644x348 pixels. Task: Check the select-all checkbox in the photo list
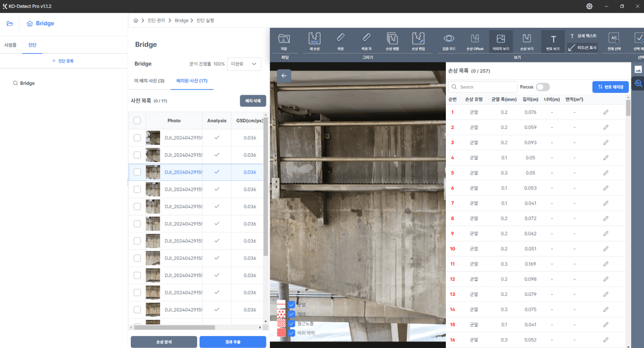tap(137, 120)
